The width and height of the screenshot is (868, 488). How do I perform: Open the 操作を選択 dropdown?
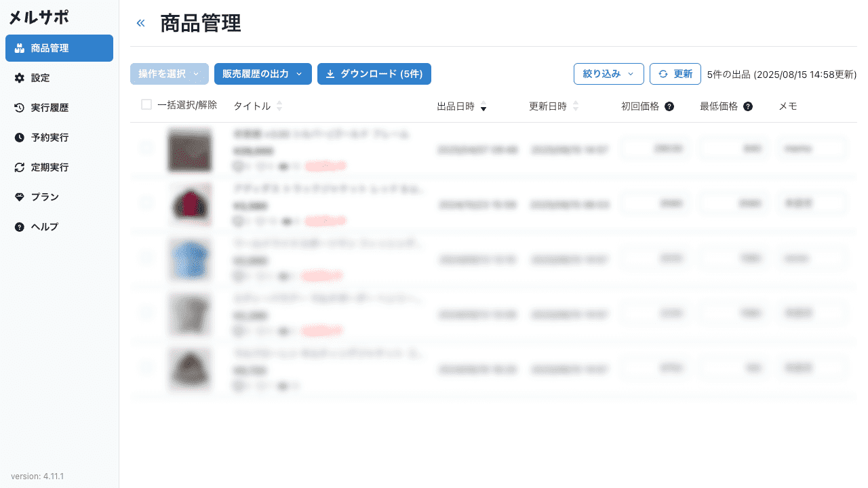tap(170, 74)
